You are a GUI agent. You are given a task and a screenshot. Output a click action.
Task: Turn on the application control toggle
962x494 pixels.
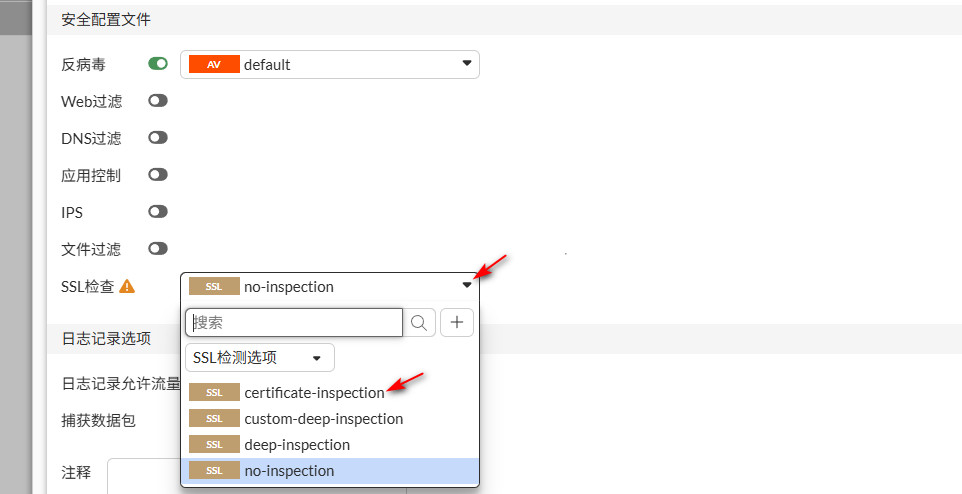[158, 175]
